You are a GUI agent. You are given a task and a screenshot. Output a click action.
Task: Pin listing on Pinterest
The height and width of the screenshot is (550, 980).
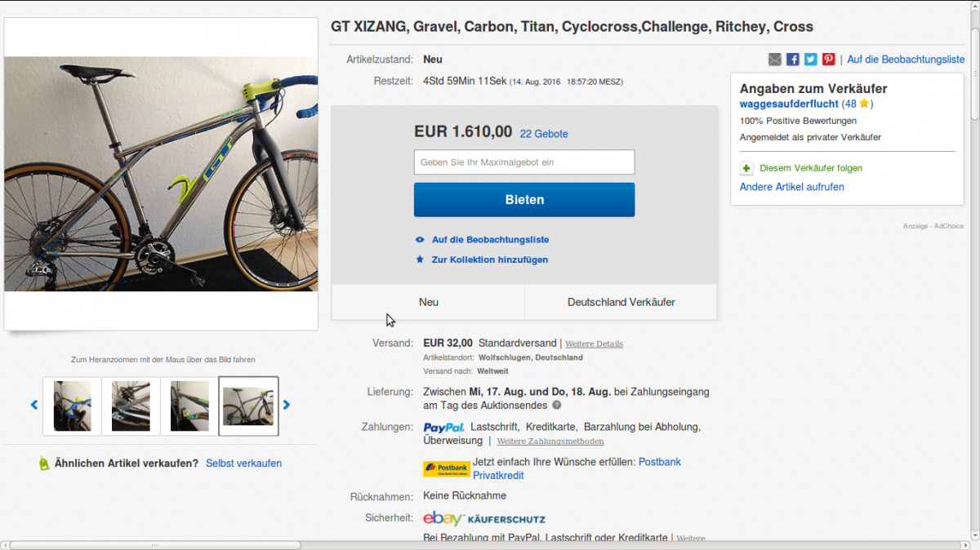(828, 60)
